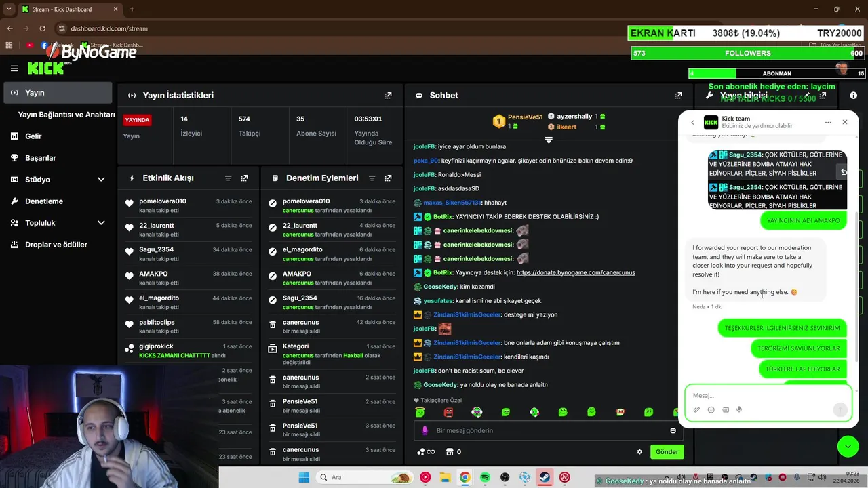Open OBS Studio from the taskbar

click(505, 477)
